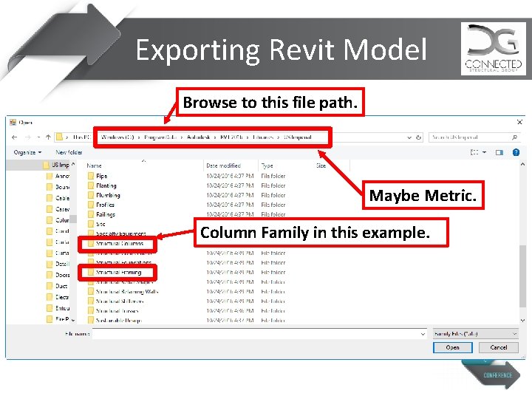Click the search magnifier icon
This screenshot has width=532, height=399.
click(x=515, y=137)
